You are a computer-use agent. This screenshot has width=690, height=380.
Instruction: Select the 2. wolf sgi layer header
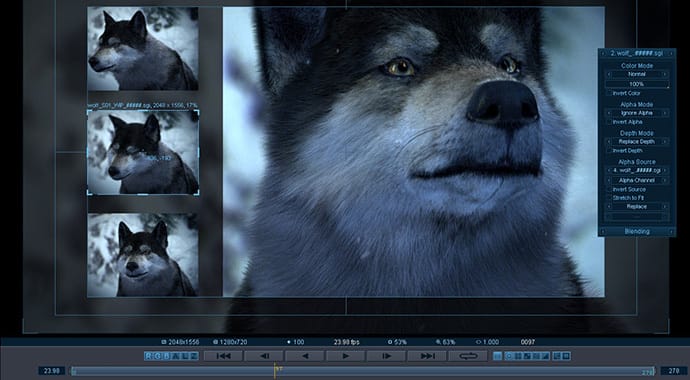pyautogui.click(x=637, y=53)
